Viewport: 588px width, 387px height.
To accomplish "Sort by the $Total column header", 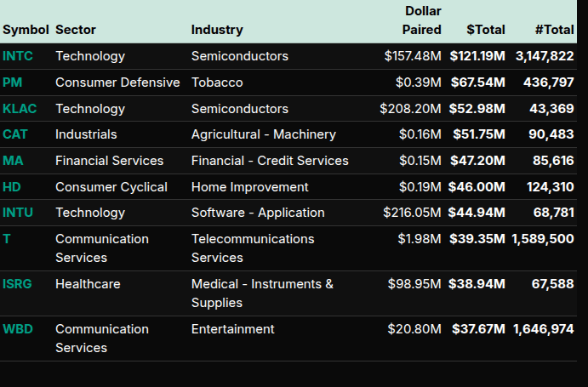I will tap(485, 30).
